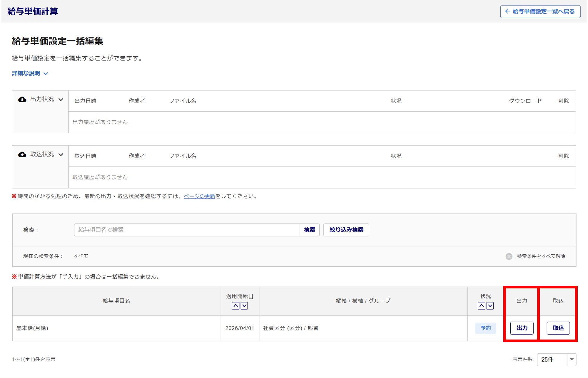
Task: Click 取込 button for 基本給(月給)
Action: [558, 328]
